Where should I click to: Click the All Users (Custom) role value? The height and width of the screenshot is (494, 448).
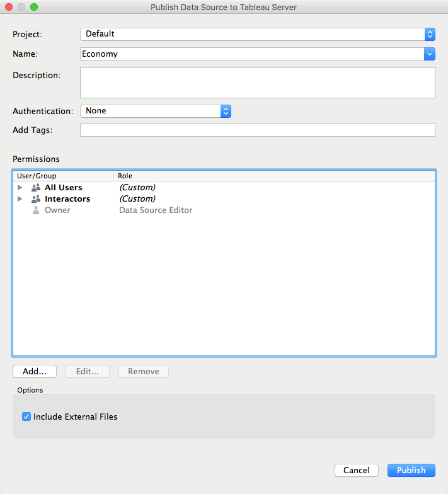(x=137, y=188)
